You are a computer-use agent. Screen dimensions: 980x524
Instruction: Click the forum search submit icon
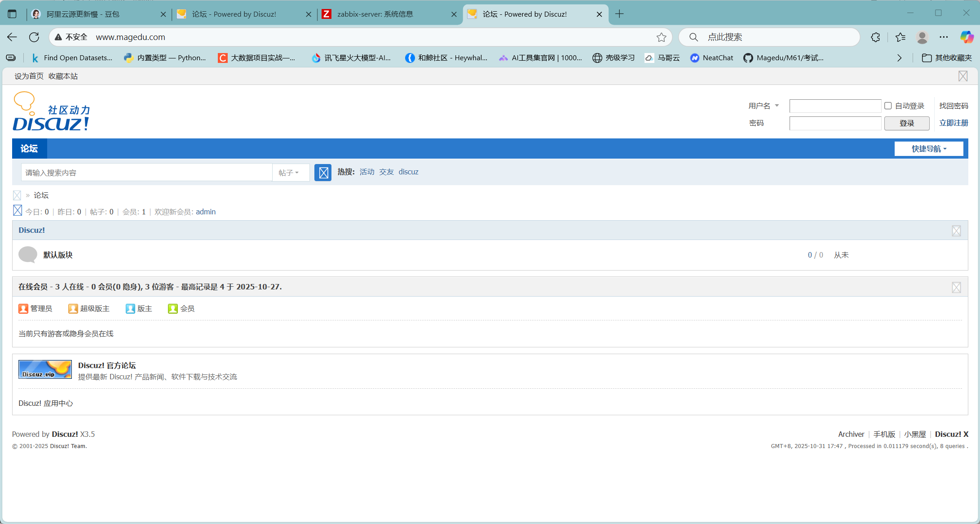[323, 173]
